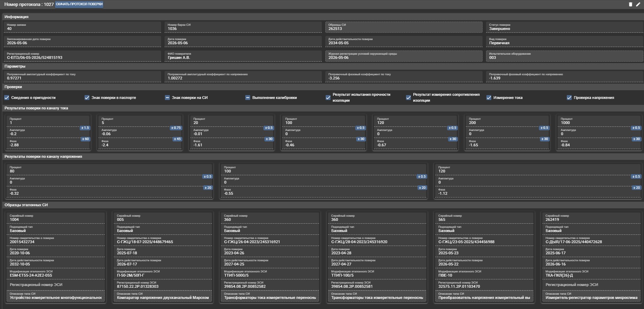This screenshot has width=644, height=309.
Task: Toggle the Знак поверки на СИ checkbox
Action: [167, 98]
